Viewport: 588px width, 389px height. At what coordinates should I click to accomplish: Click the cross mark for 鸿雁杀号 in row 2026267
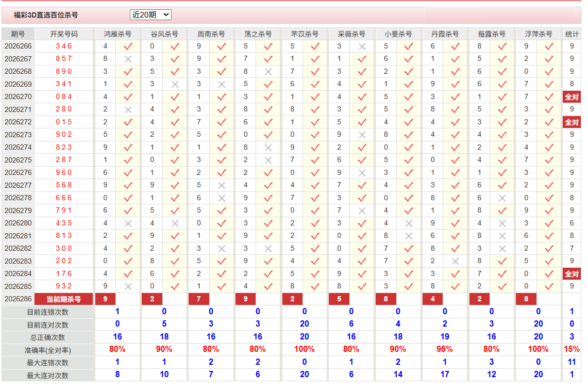click(x=128, y=59)
